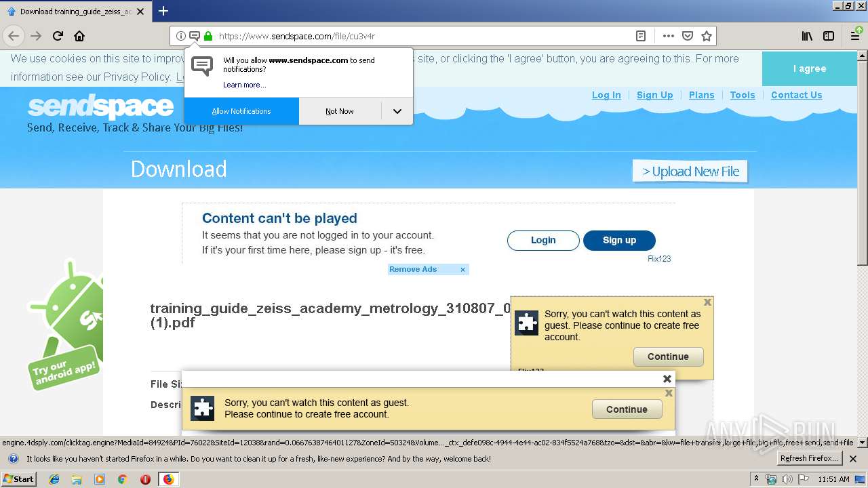Select the Firefox taskbar button

click(x=168, y=479)
